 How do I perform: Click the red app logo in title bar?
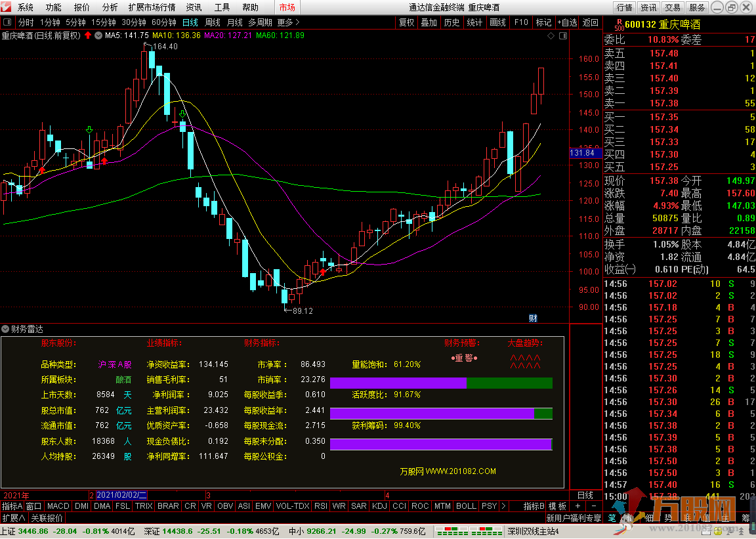(x=7, y=8)
